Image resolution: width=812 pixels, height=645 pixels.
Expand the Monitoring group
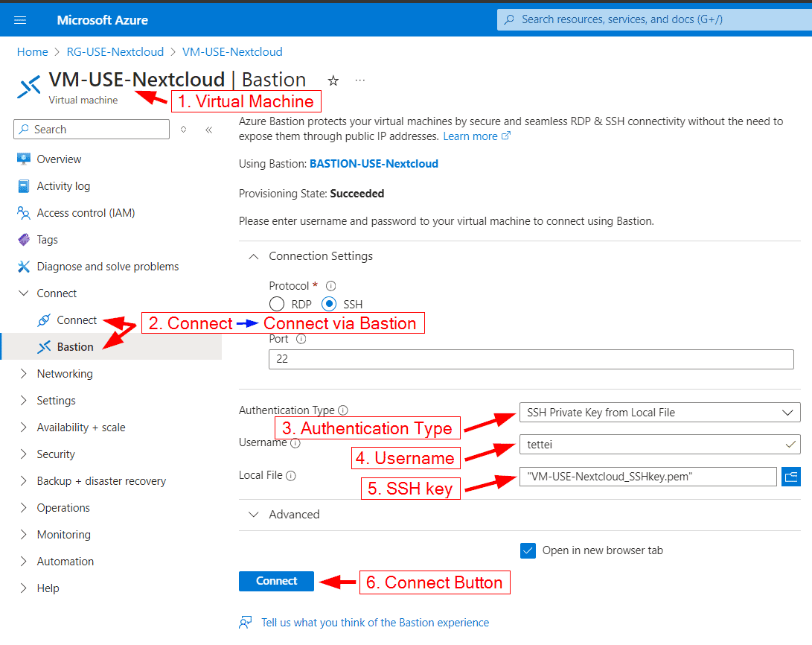point(23,535)
